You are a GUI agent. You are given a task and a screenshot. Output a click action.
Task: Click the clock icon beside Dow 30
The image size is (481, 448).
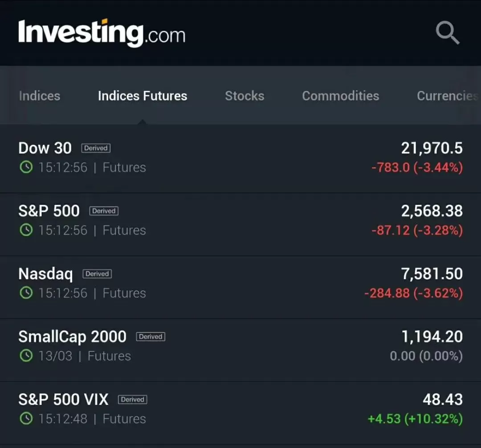[26, 167]
